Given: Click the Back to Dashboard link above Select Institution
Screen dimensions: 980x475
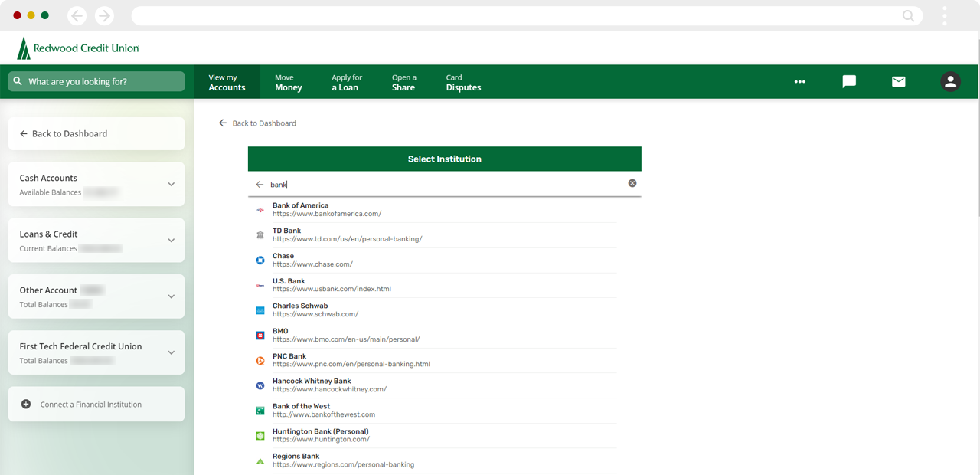Looking at the screenshot, I should tap(257, 123).
